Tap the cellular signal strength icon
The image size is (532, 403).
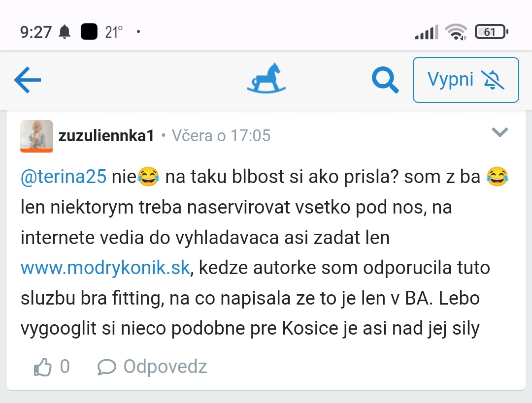(426, 33)
